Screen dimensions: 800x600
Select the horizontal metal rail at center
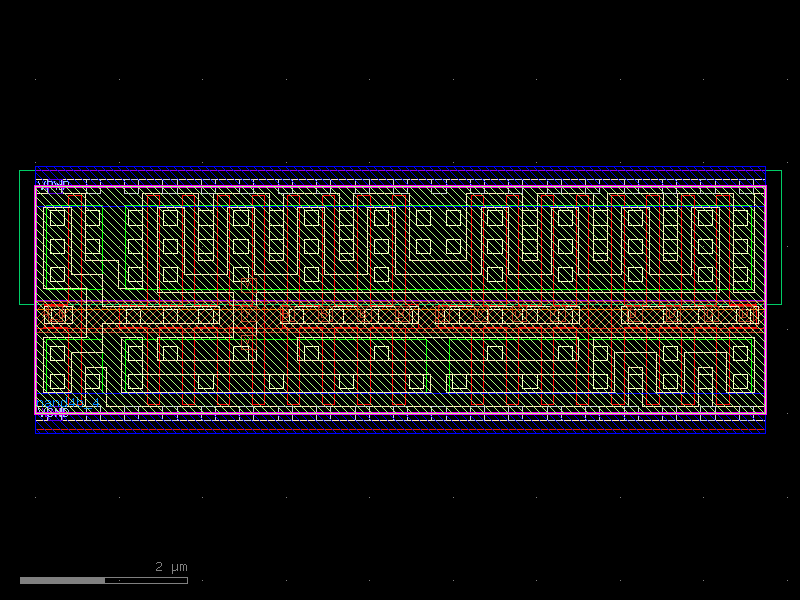[400, 316]
